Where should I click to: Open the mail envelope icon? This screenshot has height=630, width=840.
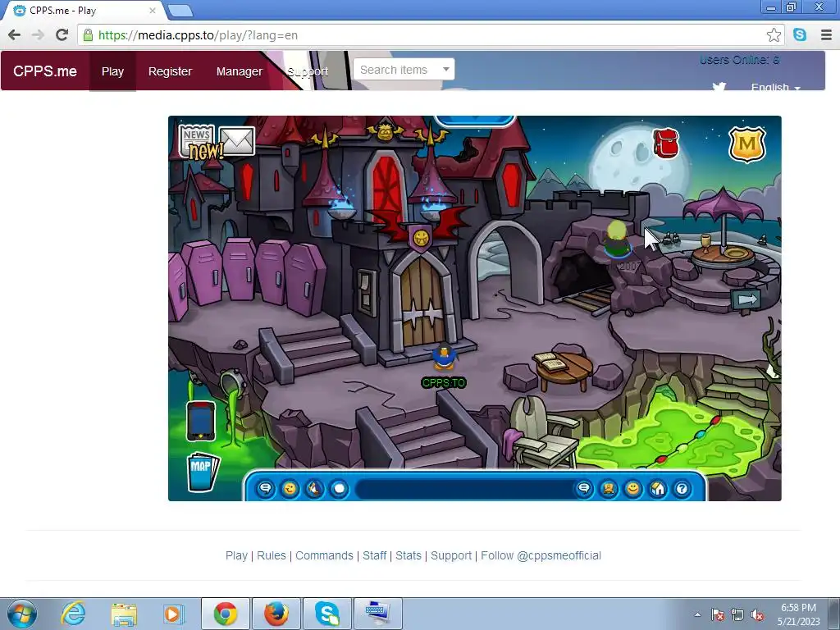point(237,141)
